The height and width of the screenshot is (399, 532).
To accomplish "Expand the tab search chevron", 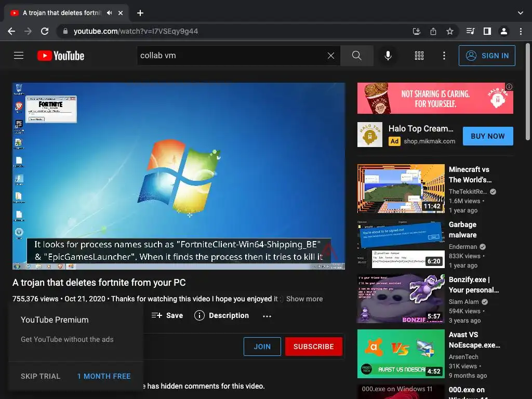I will tap(521, 13).
